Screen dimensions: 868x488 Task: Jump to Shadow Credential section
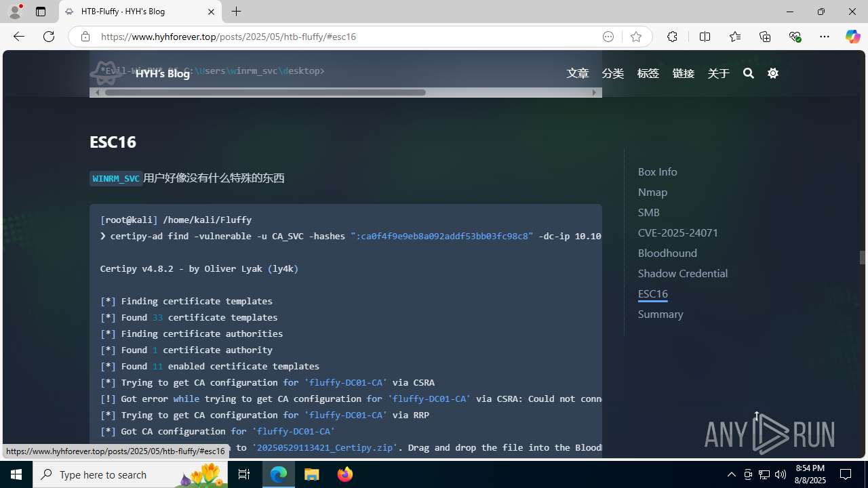pyautogui.click(x=683, y=273)
